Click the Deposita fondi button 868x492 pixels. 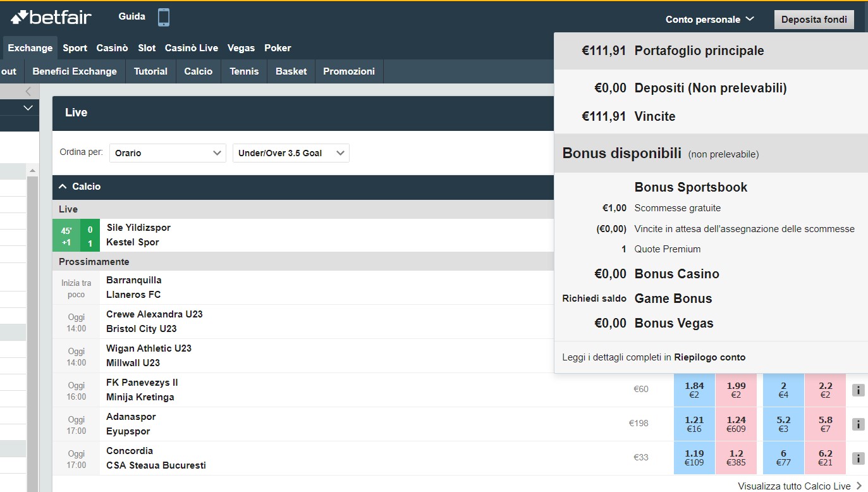814,20
